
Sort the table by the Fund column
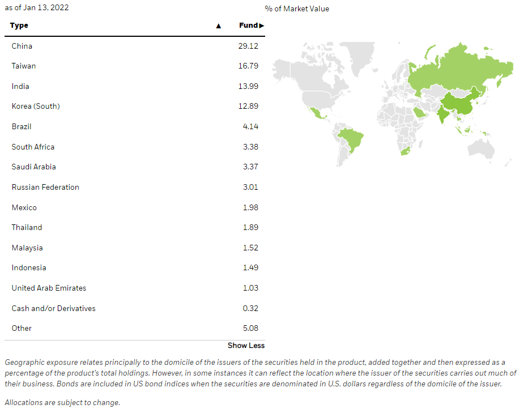[x=249, y=25]
